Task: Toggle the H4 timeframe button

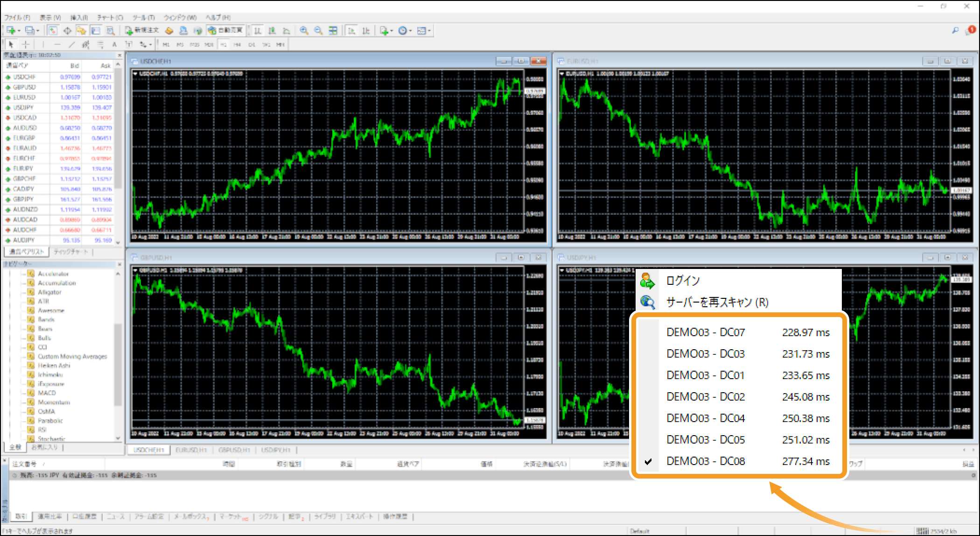Action: coord(237,45)
